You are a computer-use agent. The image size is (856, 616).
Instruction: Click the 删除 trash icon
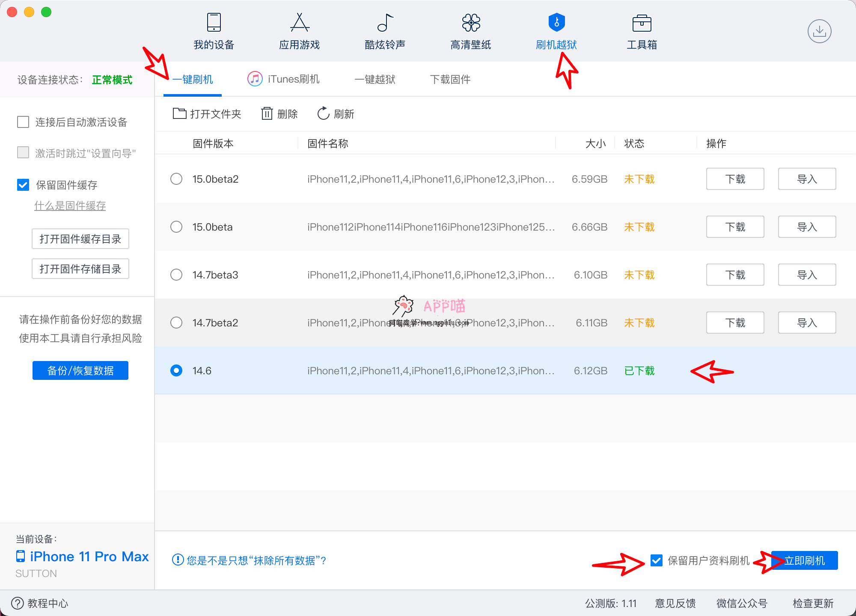tap(267, 113)
